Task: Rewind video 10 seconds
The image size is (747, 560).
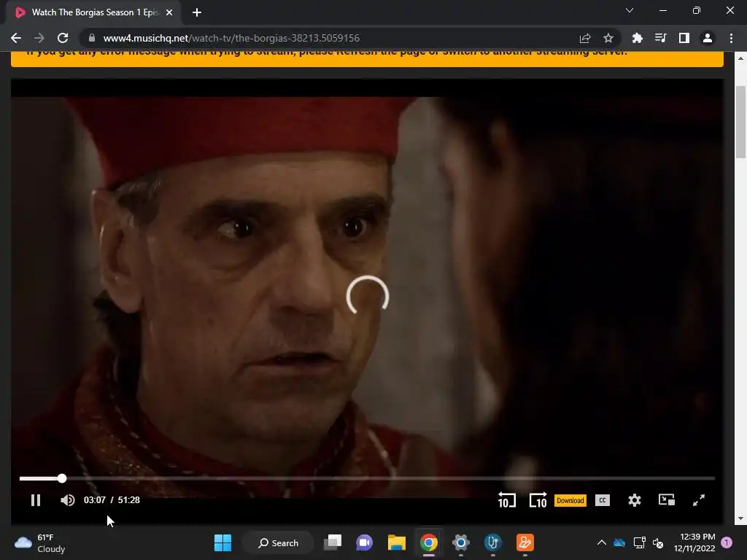Action: 506,500
